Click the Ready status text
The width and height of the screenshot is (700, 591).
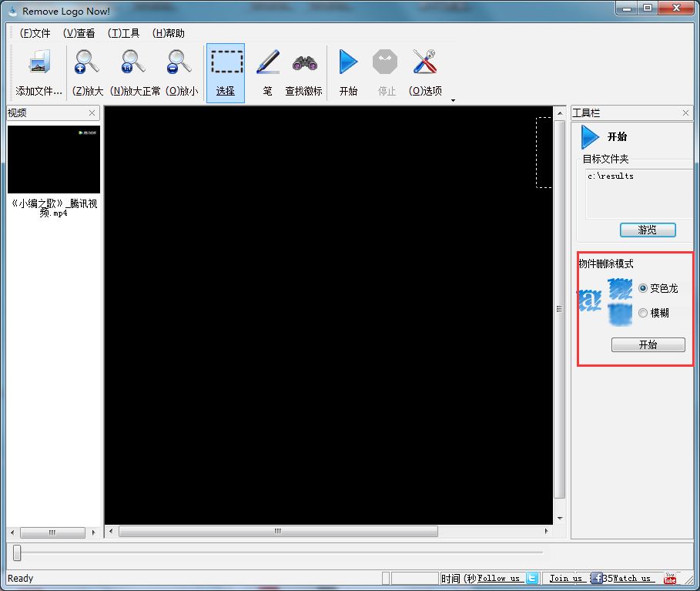coord(21,578)
